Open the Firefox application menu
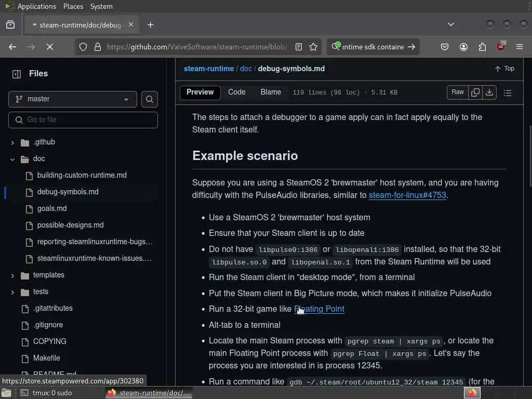Screen dimensions: 532x399 [x=520, y=47]
